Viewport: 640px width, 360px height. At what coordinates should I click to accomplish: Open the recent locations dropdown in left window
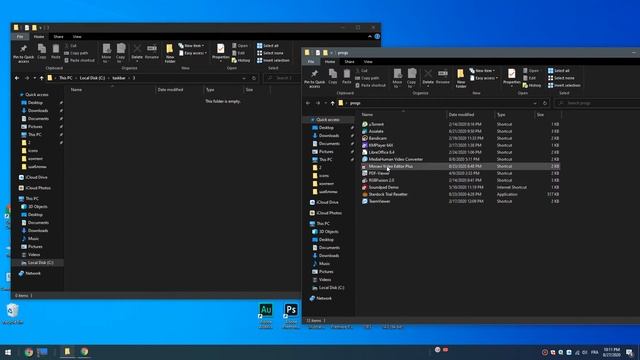35,78
